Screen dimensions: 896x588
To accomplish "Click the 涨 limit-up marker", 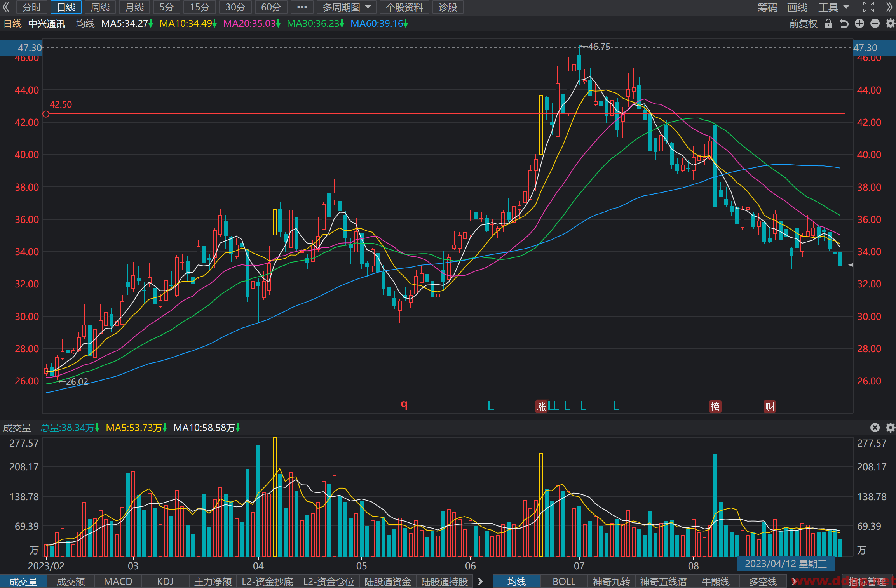I will point(541,407).
